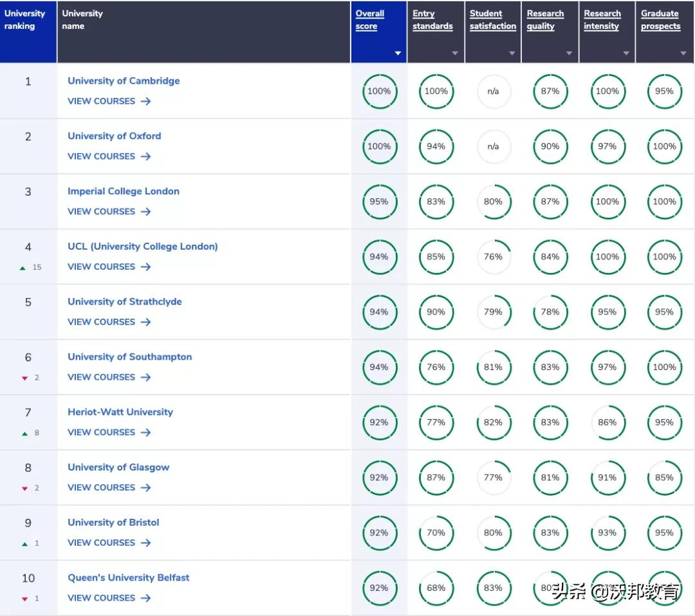The image size is (695, 616).
Task: Open University of Southampton page
Action: pos(130,357)
